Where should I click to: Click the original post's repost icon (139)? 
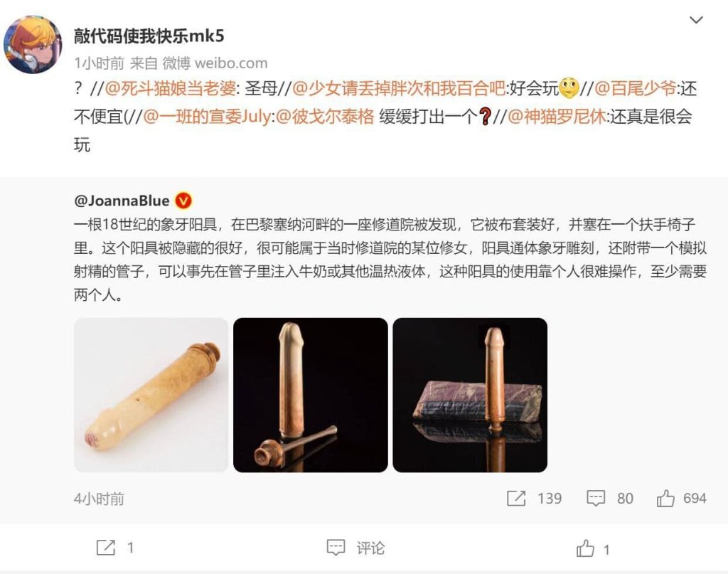tap(516, 499)
